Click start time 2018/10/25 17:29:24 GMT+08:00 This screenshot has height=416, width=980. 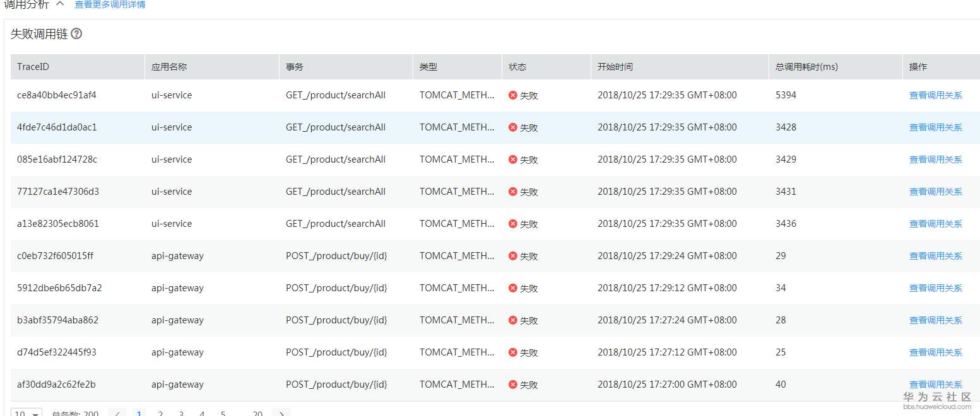(x=667, y=256)
